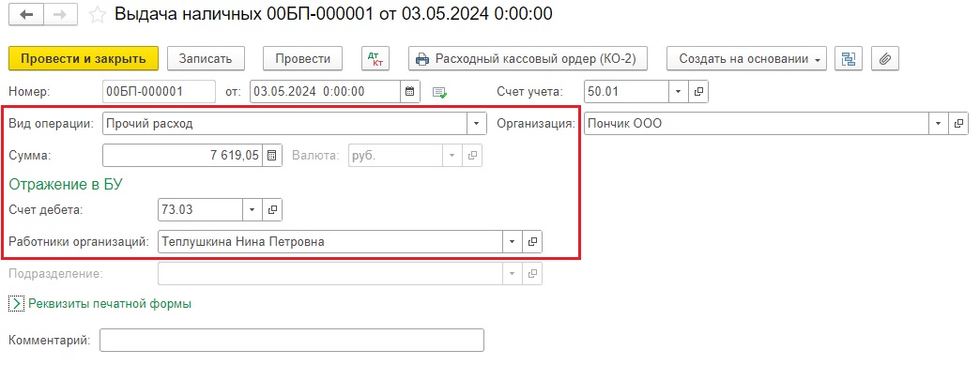
Task: Open the calculator for the Сумма field
Action: tap(271, 156)
